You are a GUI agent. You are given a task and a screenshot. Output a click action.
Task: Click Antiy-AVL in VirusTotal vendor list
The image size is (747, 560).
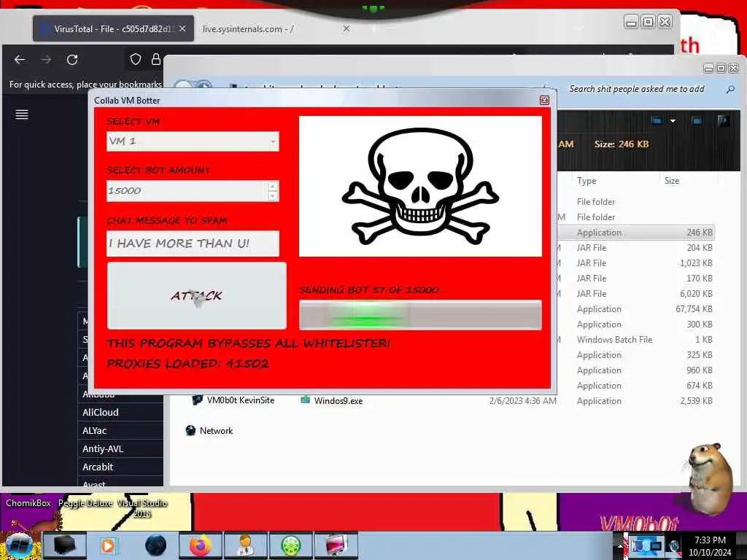[x=102, y=448]
